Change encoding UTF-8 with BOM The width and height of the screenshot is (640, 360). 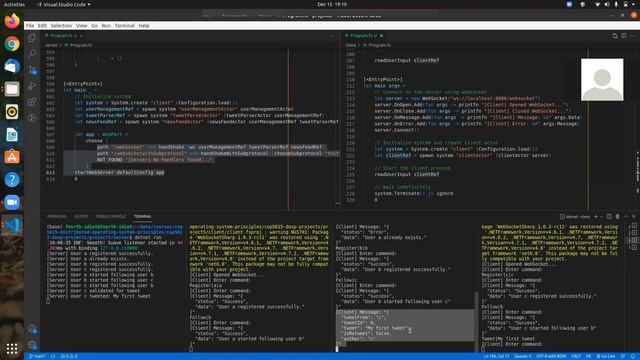pos(551,356)
